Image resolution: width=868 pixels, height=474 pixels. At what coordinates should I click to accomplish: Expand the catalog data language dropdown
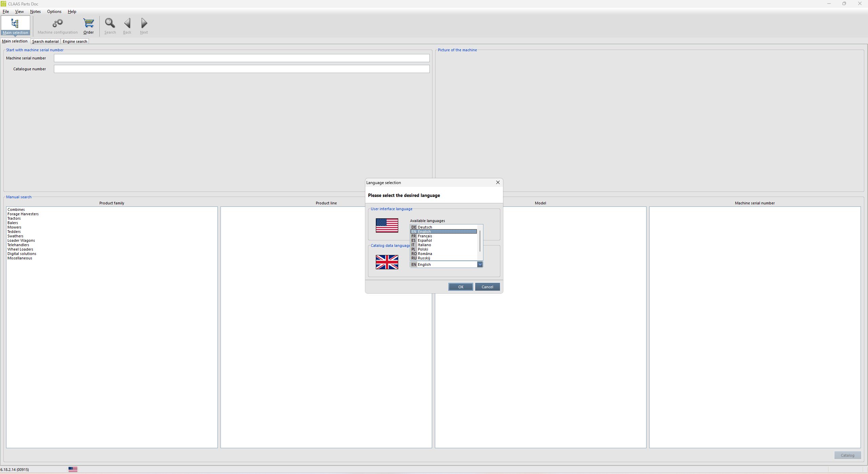click(x=480, y=265)
